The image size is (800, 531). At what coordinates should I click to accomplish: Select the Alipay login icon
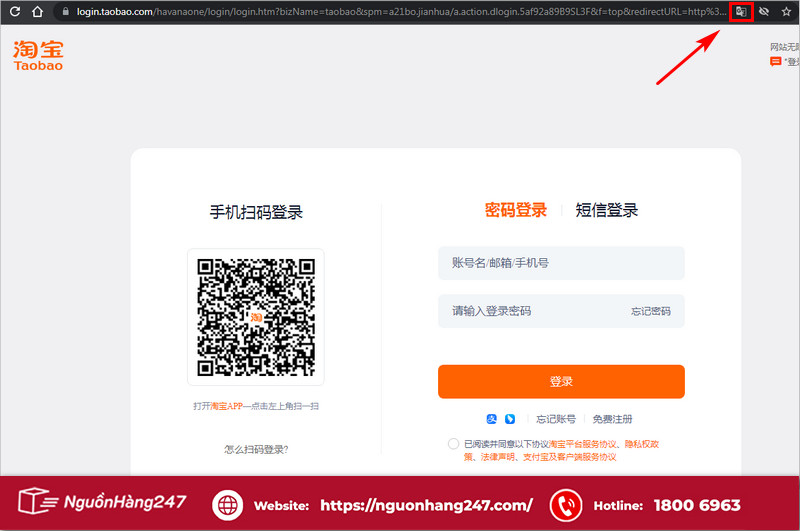[491, 419]
